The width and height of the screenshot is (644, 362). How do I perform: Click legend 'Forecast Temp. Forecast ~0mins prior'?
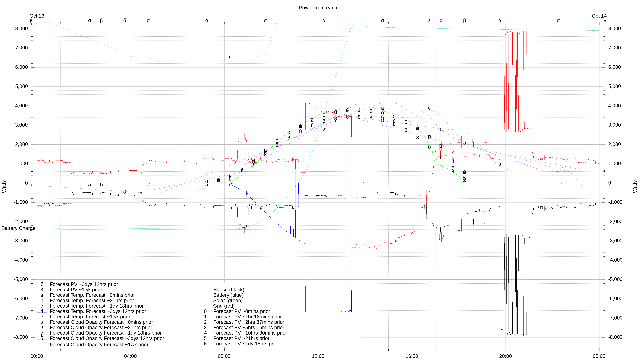[x=92, y=295]
